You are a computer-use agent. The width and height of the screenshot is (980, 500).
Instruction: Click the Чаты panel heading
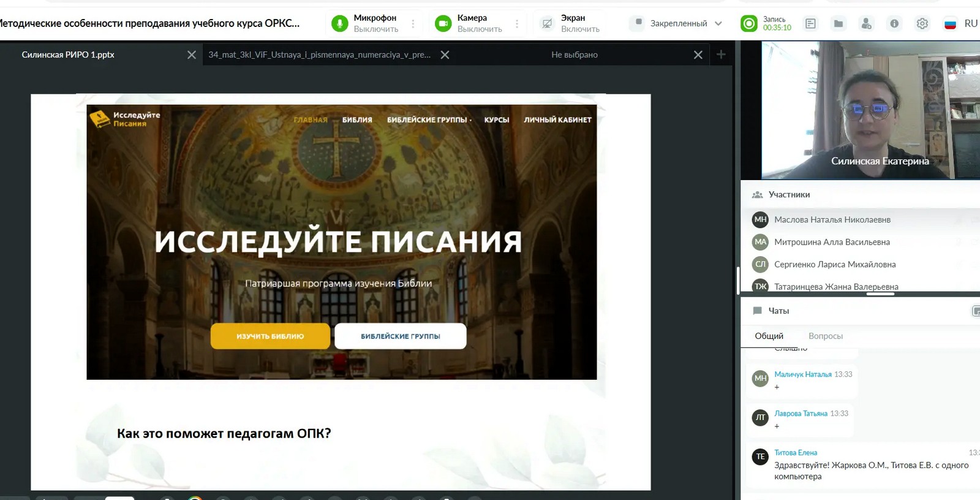(x=779, y=311)
